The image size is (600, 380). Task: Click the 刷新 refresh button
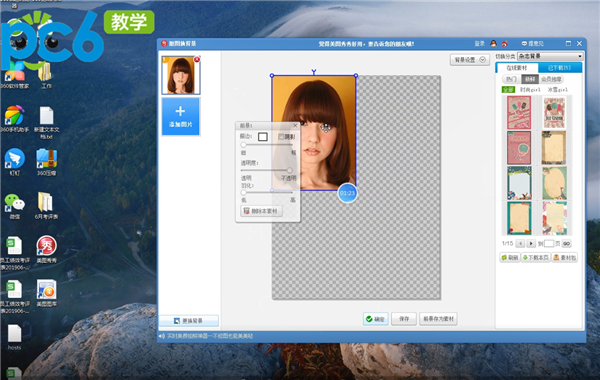510,258
